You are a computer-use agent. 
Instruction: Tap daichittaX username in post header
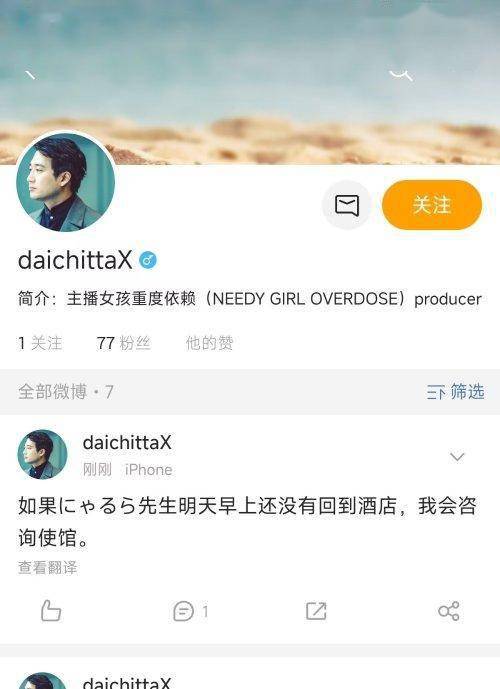pos(127,442)
